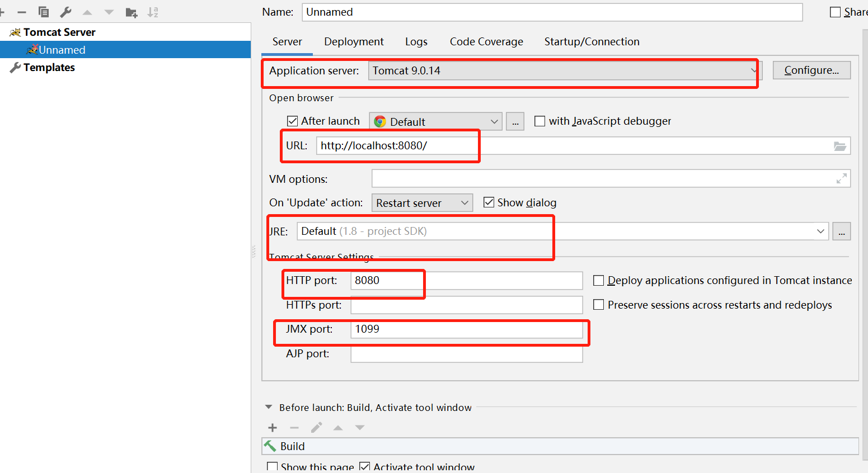Remove the selected configuration with minus icon
The height and width of the screenshot is (473, 868).
(22, 12)
